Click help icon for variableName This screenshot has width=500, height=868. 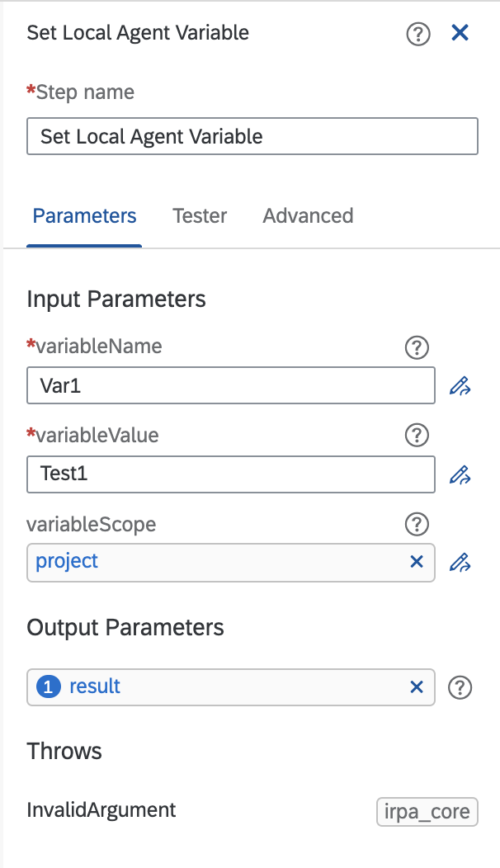pyautogui.click(x=418, y=347)
